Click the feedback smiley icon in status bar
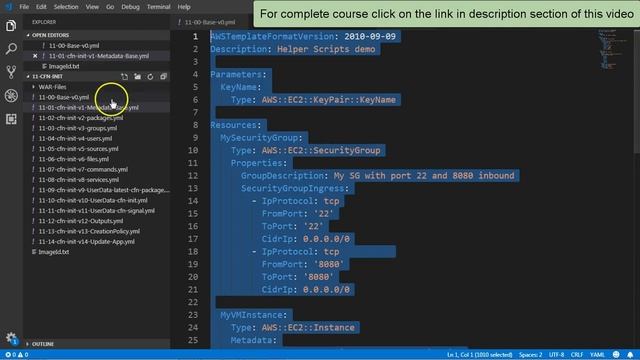The height and width of the screenshot is (360, 640). pos(616,355)
